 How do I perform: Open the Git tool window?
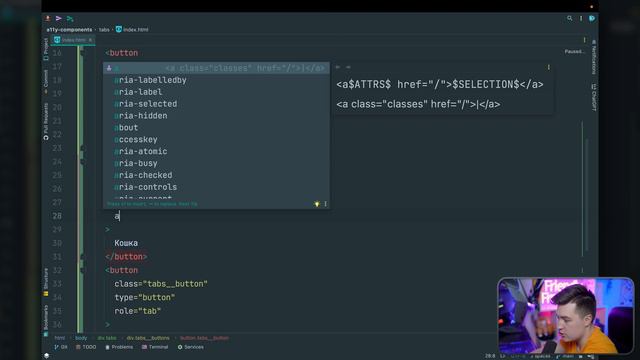[61, 347]
